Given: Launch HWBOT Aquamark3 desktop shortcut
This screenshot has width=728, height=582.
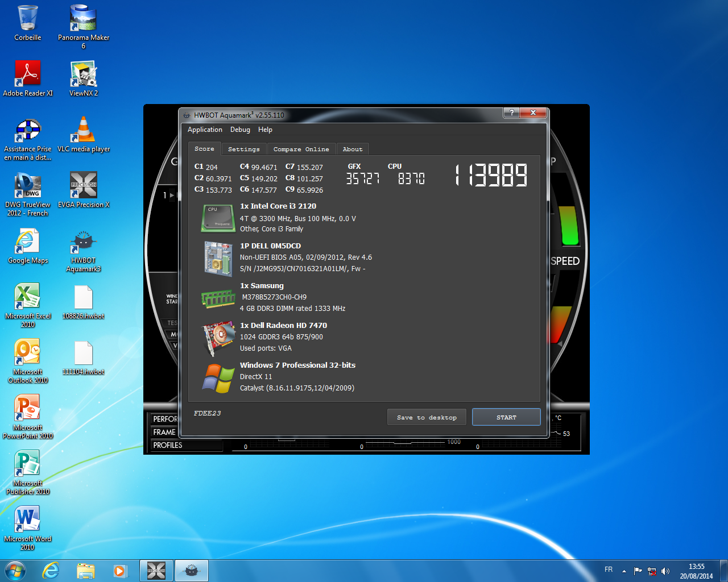Looking at the screenshot, I should coord(84,250).
